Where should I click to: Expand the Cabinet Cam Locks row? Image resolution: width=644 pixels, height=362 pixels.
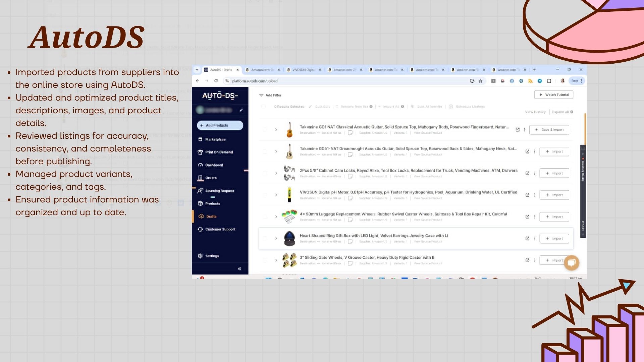coord(276,173)
